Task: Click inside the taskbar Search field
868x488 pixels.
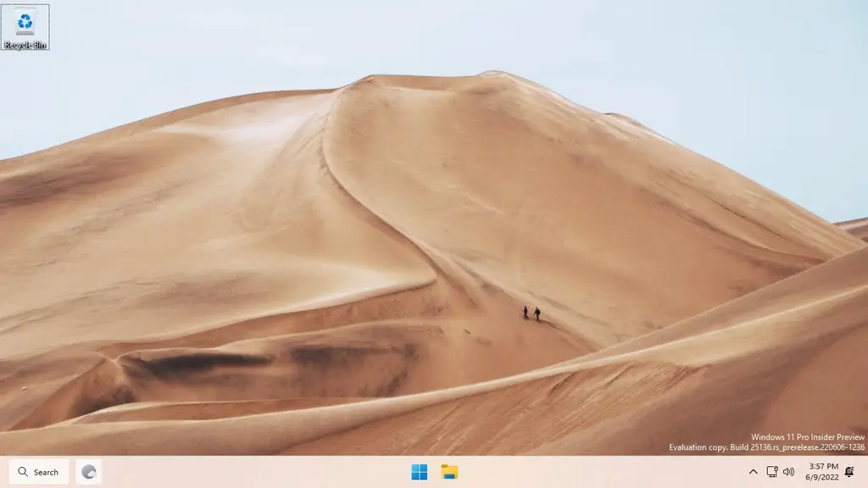Action: (44, 472)
